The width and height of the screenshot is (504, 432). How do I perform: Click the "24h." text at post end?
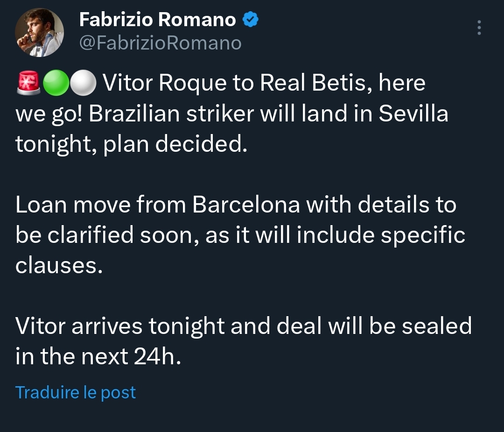[x=157, y=356]
